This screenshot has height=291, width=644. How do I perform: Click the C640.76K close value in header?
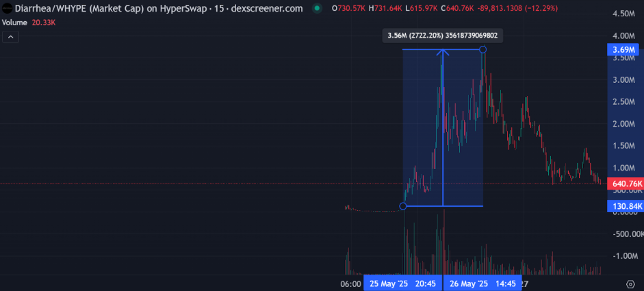(459, 9)
